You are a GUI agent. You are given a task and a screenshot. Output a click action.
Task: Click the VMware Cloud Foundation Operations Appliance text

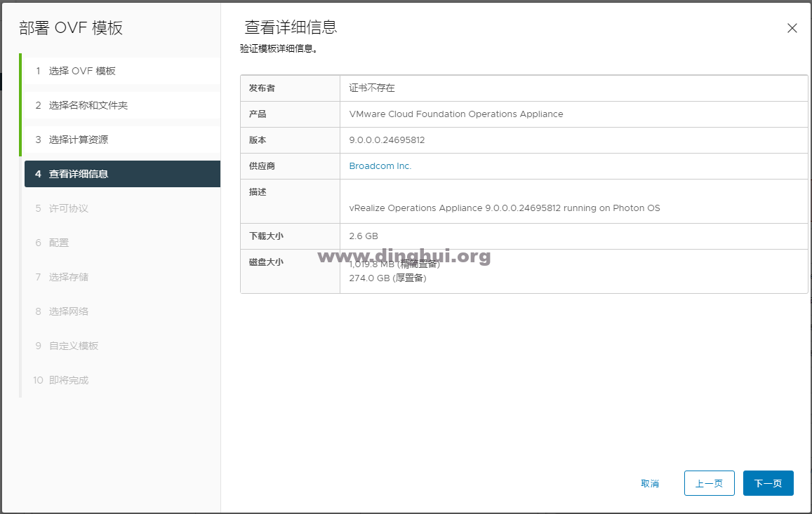(455, 114)
